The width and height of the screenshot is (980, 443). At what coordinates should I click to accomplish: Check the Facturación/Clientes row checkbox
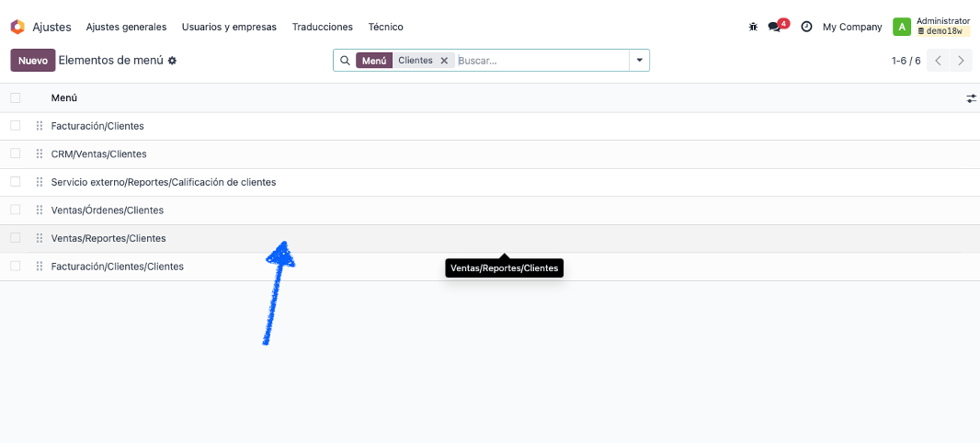(x=15, y=126)
